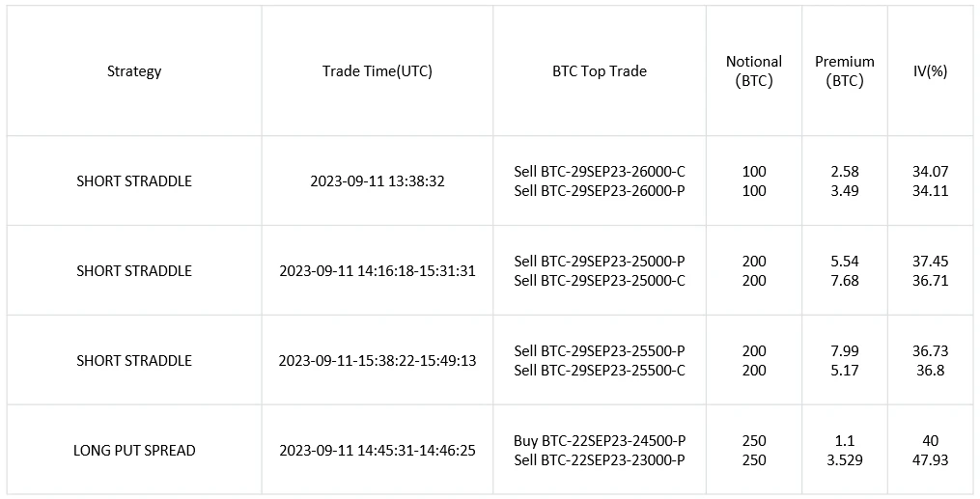Select Sell BTC-22SEP23-23000-P trade text

tap(599, 460)
